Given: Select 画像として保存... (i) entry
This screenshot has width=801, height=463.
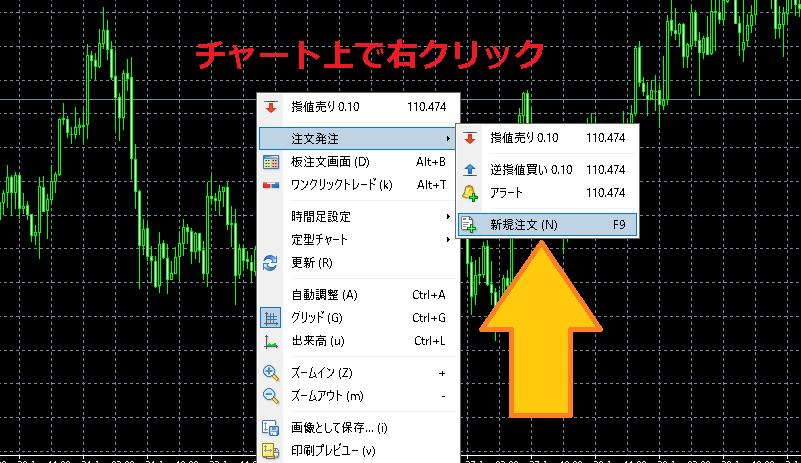Looking at the screenshot, I should (x=358, y=428).
